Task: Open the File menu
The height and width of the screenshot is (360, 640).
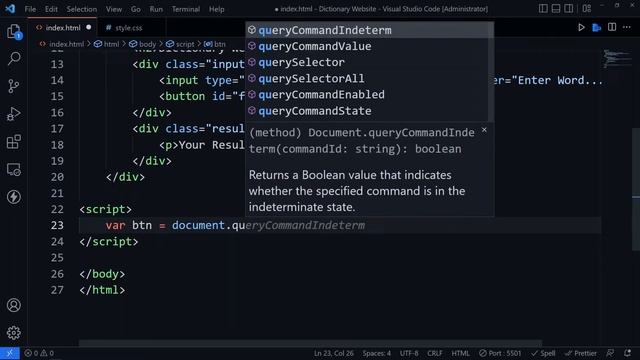Action: (30, 9)
